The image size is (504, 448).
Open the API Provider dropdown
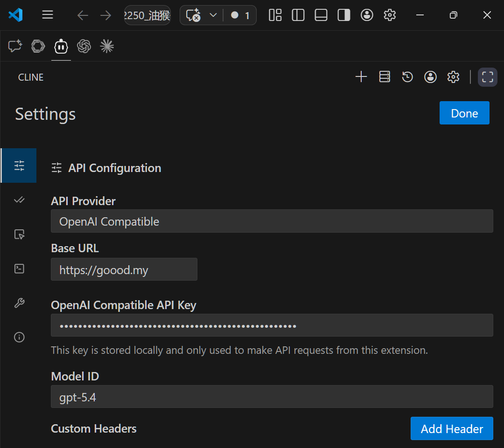[x=272, y=221]
